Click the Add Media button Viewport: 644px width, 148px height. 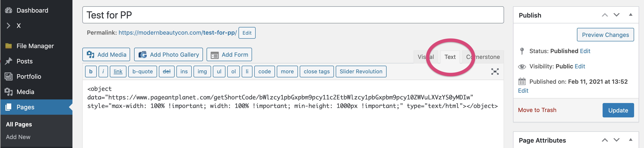coord(106,54)
